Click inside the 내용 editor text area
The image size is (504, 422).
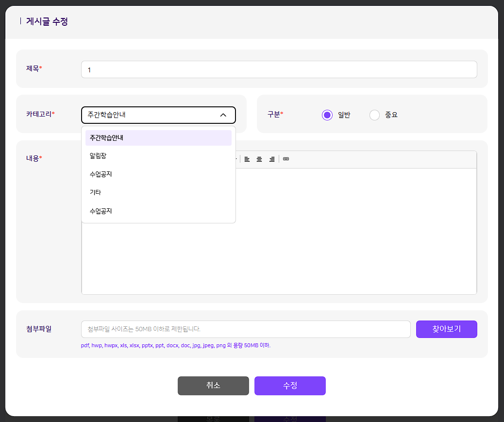click(x=354, y=233)
